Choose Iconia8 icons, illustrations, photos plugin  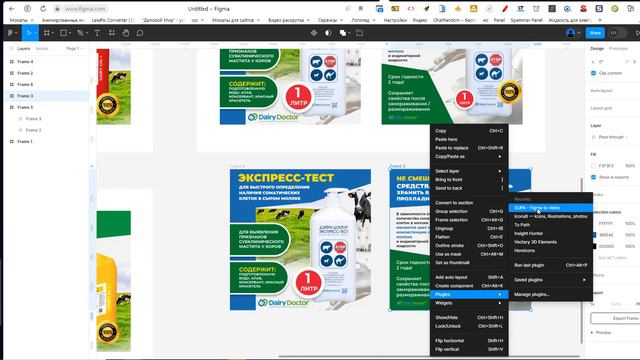[x=550, y=216]
